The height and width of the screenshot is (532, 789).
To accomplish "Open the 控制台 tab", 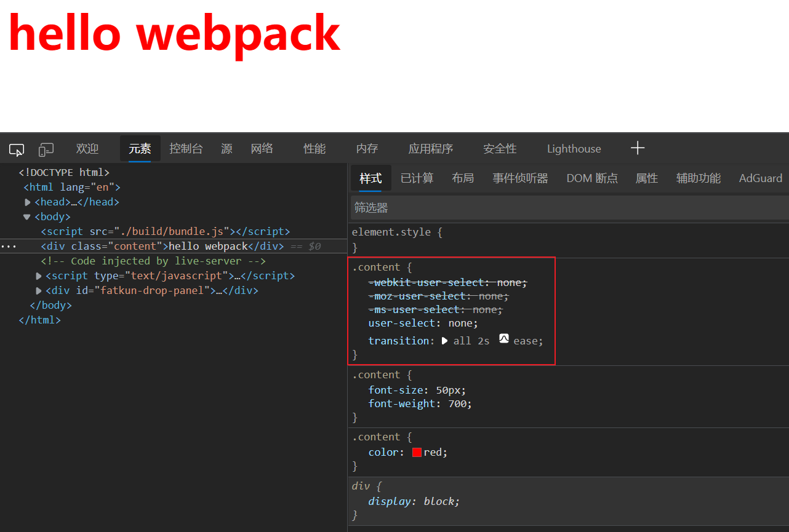I will click(186, 149).
